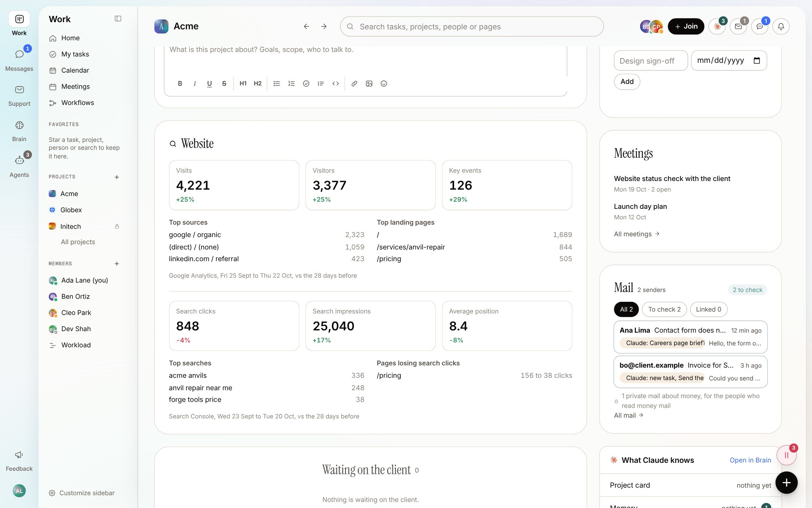This screenshot has width=812, height=508.
Task: Select the Linked 0 mail filter
Action: [709, 309]
